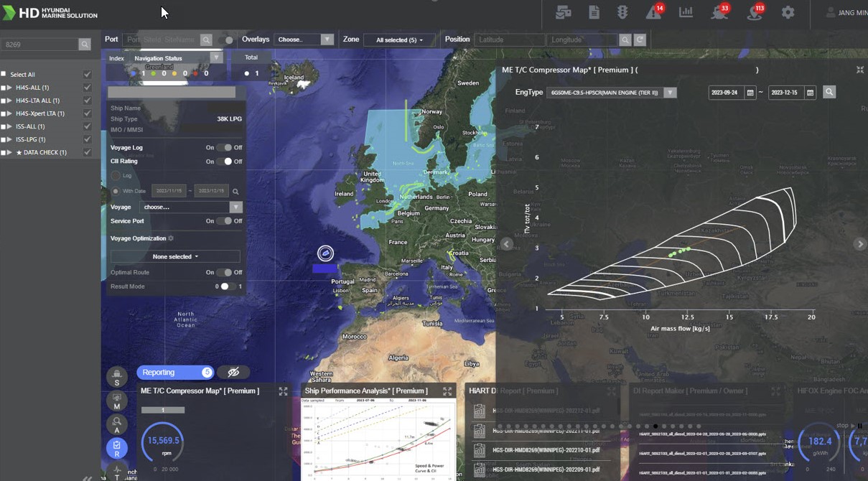Image resolution: width=868 pixels, height=481 pixels.
Task: Go to previous panel with left arrow
Action: pos(506,244)
